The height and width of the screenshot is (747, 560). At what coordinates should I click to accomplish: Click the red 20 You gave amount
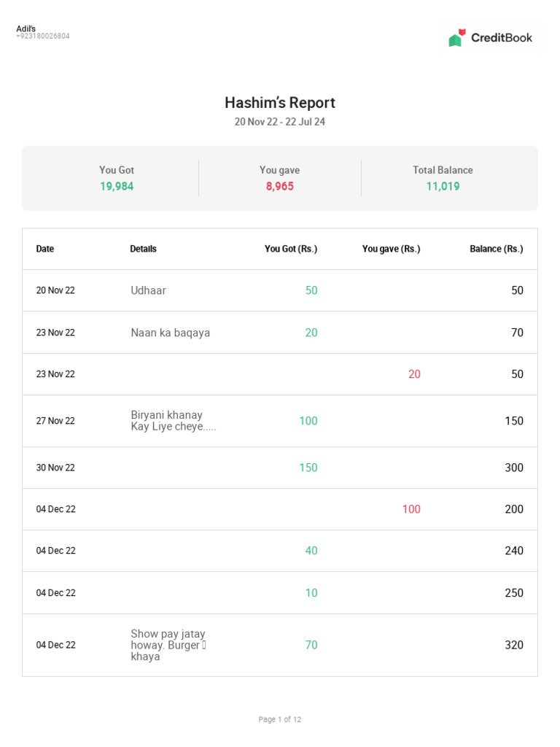[414, 374]
